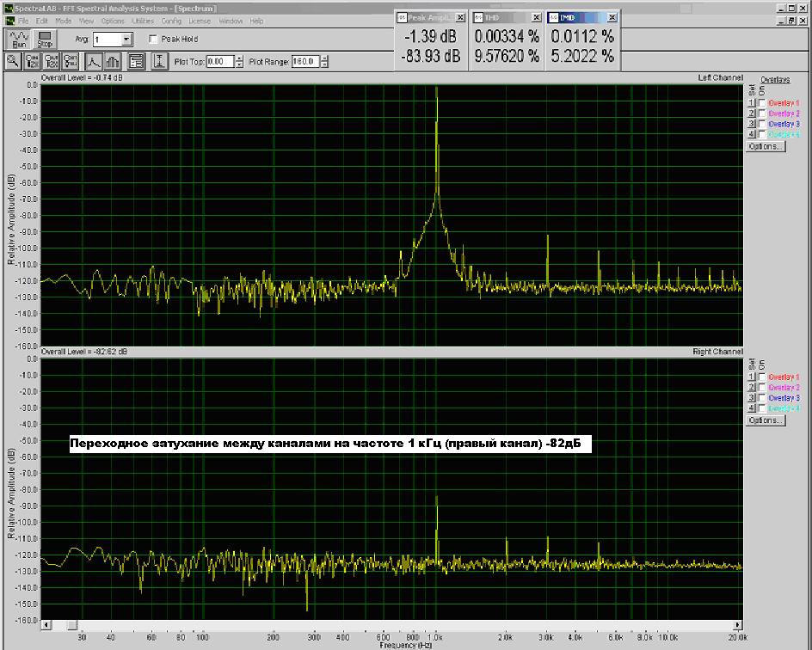Open the Config menu

point(171,21)
